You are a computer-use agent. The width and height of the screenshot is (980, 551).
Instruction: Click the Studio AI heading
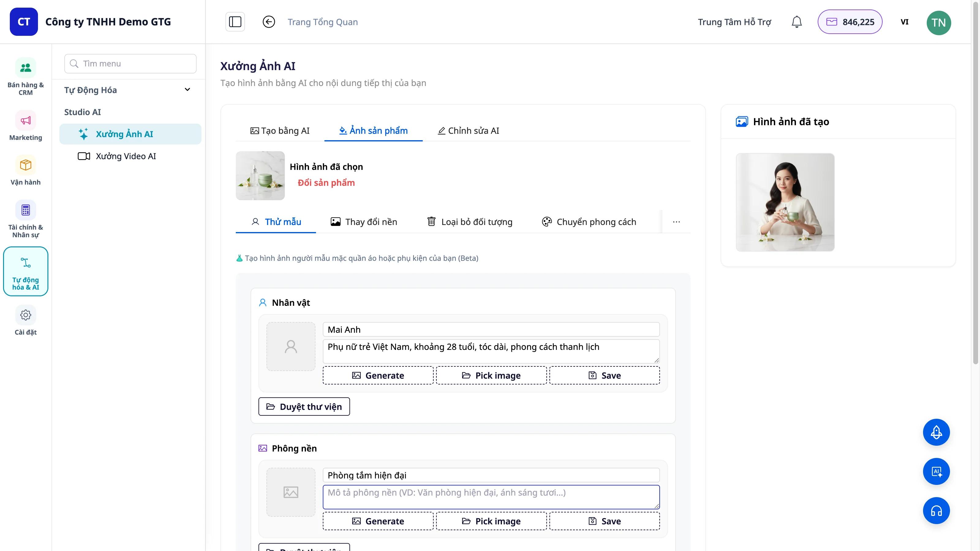point(83,112)
